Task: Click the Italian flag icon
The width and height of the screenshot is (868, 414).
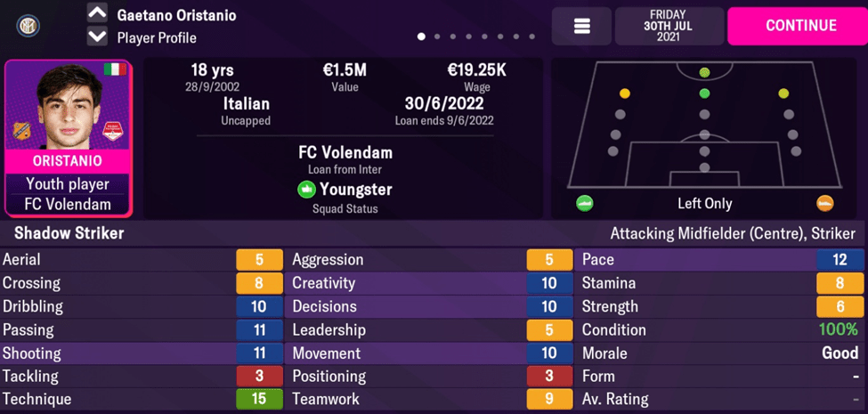Action: [114, 69]
